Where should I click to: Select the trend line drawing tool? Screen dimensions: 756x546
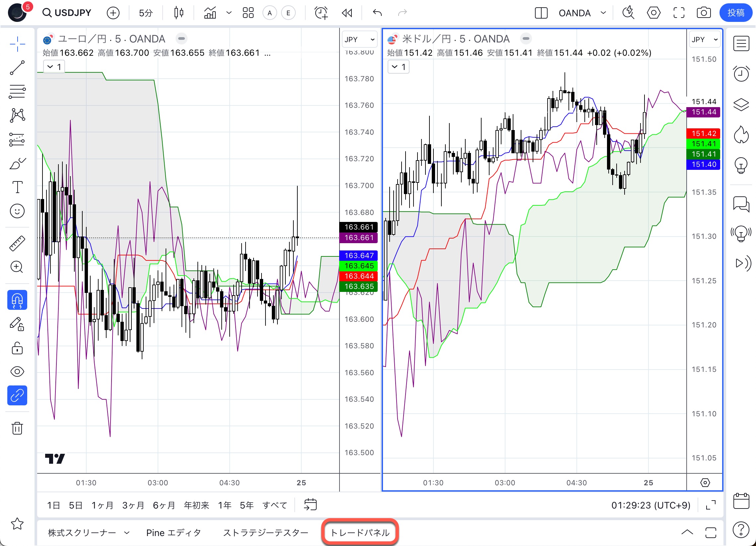[x=17, y=68]
